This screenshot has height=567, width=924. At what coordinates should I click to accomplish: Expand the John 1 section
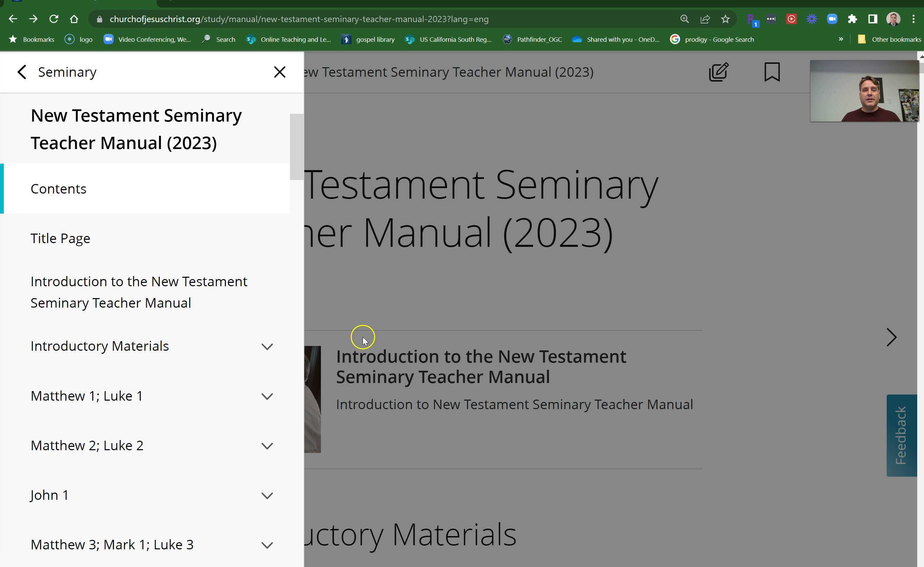tap(267, 495)
